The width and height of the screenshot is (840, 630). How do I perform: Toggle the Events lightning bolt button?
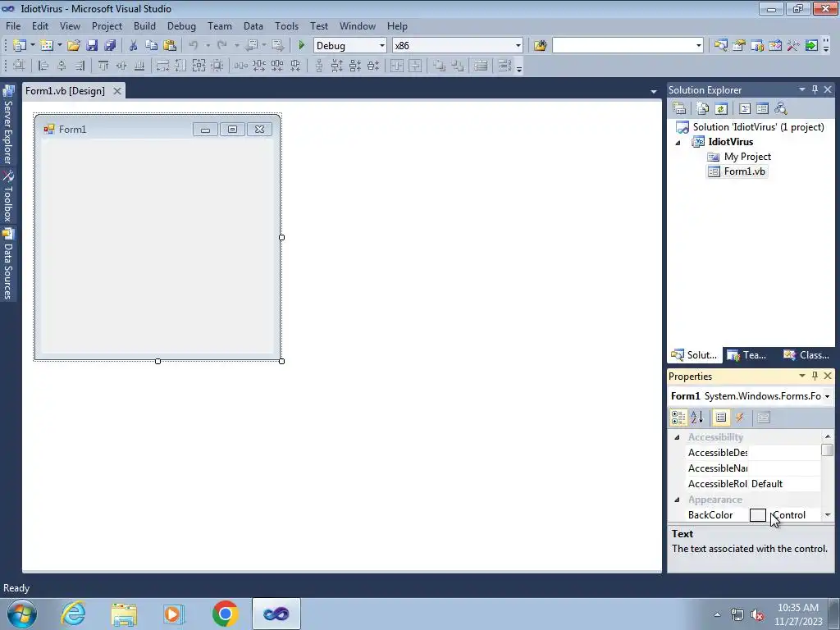(x=740, y=418)
